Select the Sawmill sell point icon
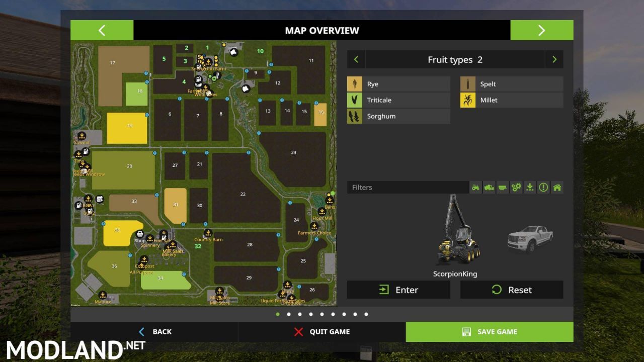This screenshot has height=362, width=644. coord(82,136)
